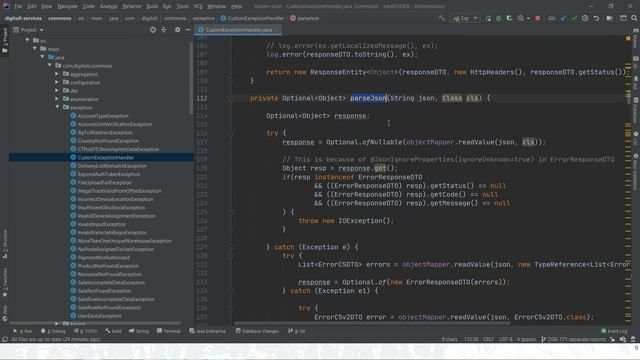Open Project panel gear settings
Screen dimensions: 640x360
(177, 30)
